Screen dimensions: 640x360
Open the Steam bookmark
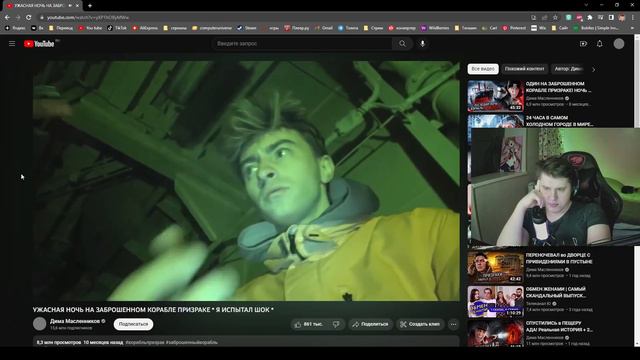[x=247, y=28]
